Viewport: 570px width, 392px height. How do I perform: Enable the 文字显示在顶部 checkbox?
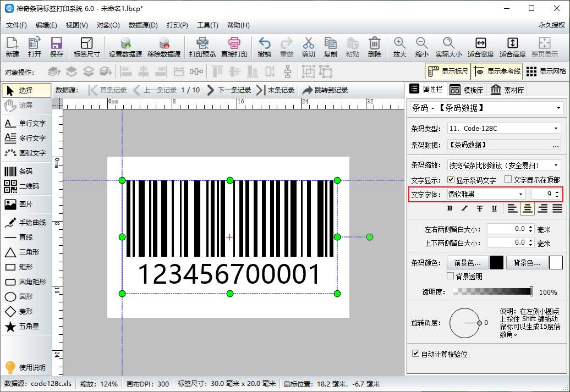508,179
